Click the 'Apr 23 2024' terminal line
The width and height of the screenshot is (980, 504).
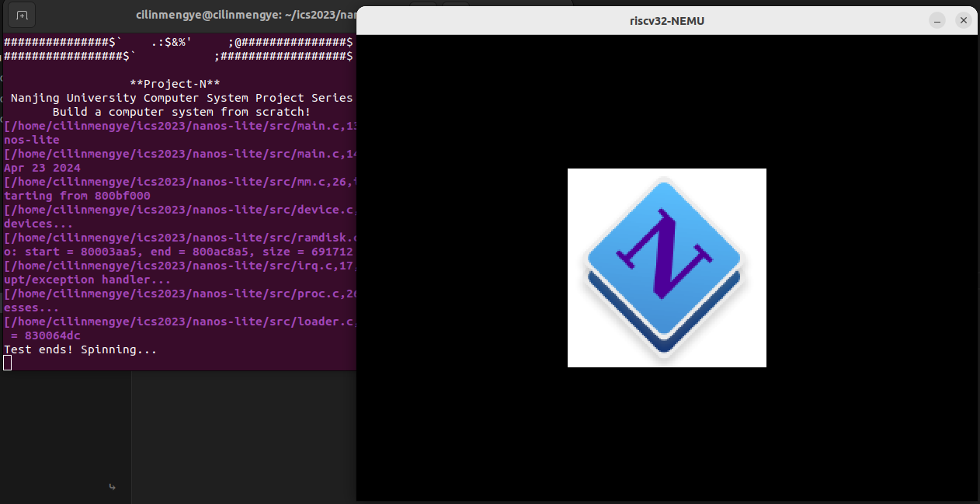coord(42,168)
